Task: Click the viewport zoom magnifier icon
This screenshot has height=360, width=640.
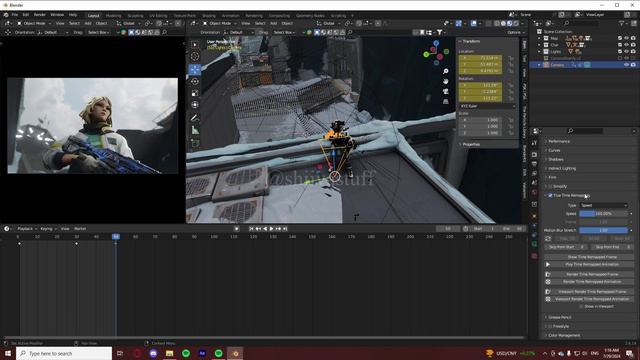Action: click(446, 71)
